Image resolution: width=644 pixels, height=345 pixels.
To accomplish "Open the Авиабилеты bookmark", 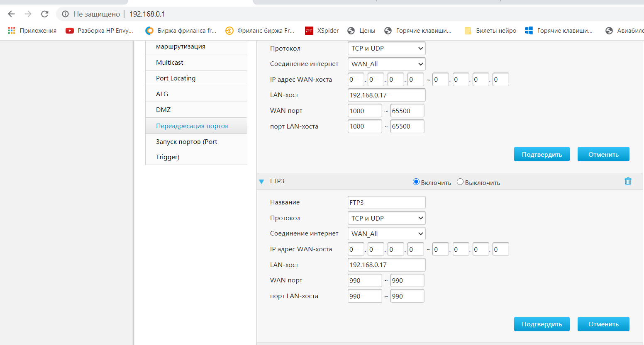I will click(624, 30).
